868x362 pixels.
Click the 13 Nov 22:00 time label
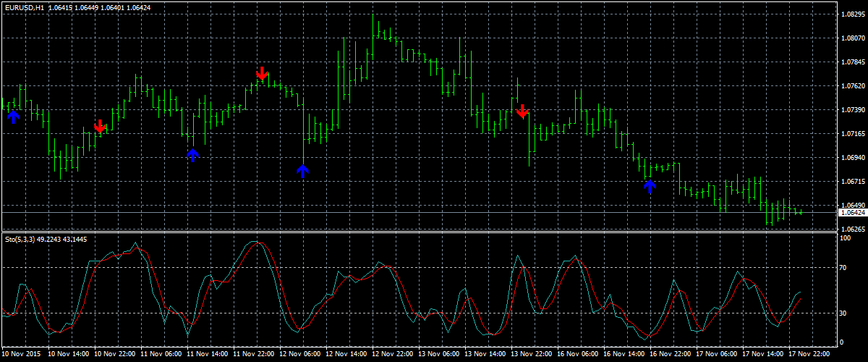pos(532,354)
